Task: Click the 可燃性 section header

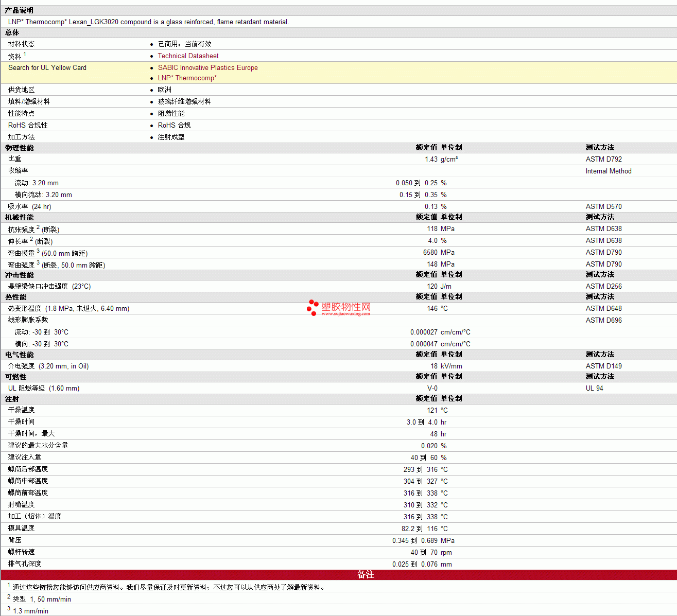Action: pos(15,377)
